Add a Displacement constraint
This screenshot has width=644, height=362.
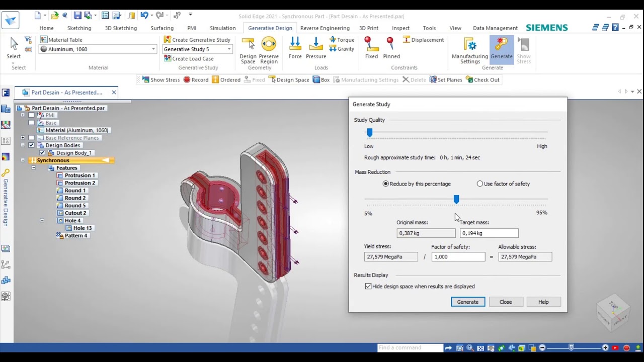coord(423,40)
